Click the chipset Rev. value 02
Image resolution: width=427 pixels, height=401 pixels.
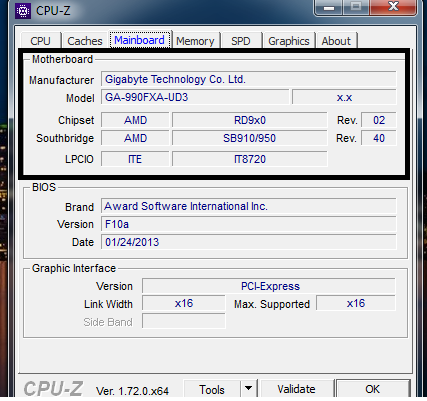coord(379,120)
